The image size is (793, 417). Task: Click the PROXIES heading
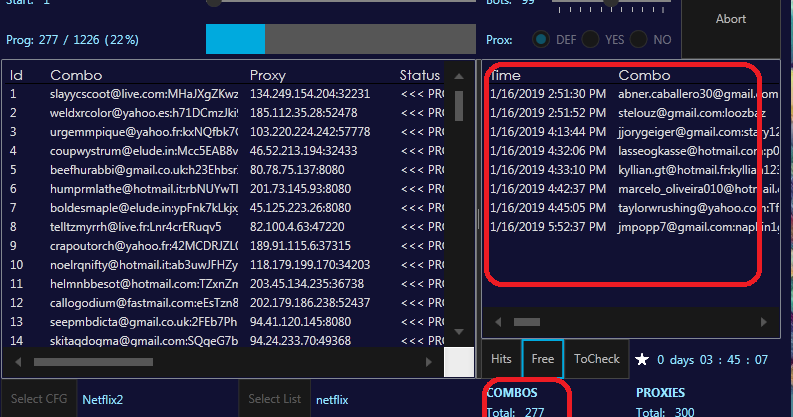[660, 393]
